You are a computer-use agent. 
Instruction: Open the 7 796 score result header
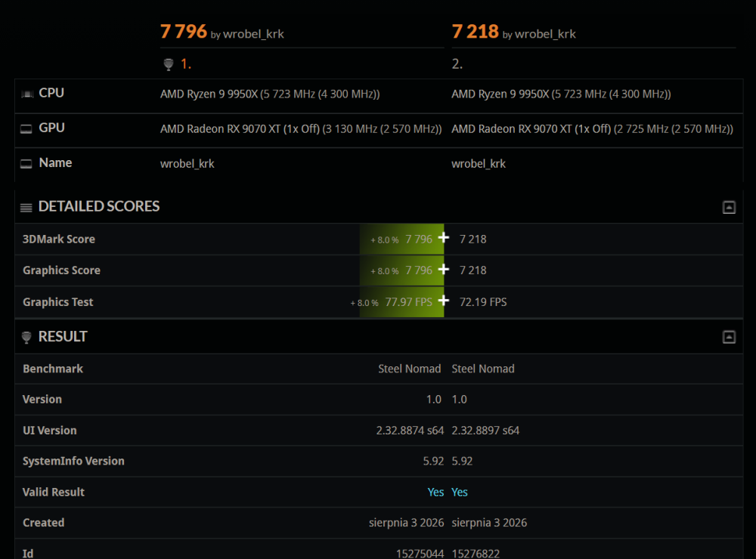[x=183, y=32]
